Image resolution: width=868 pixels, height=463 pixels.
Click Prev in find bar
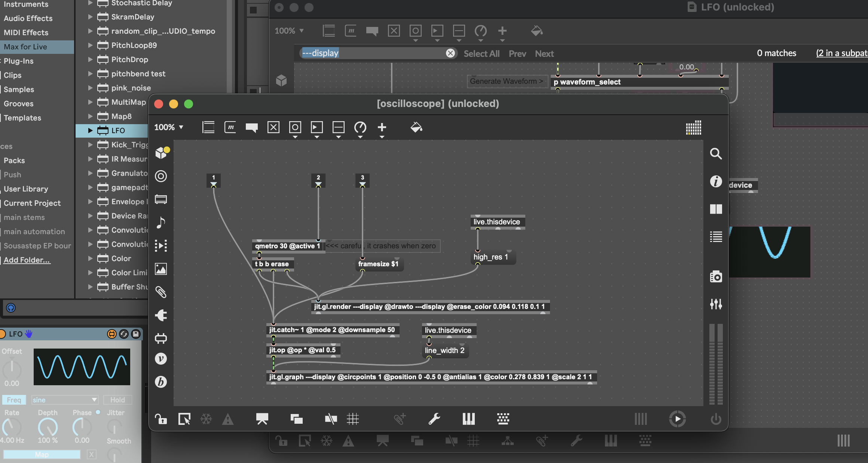517,53
